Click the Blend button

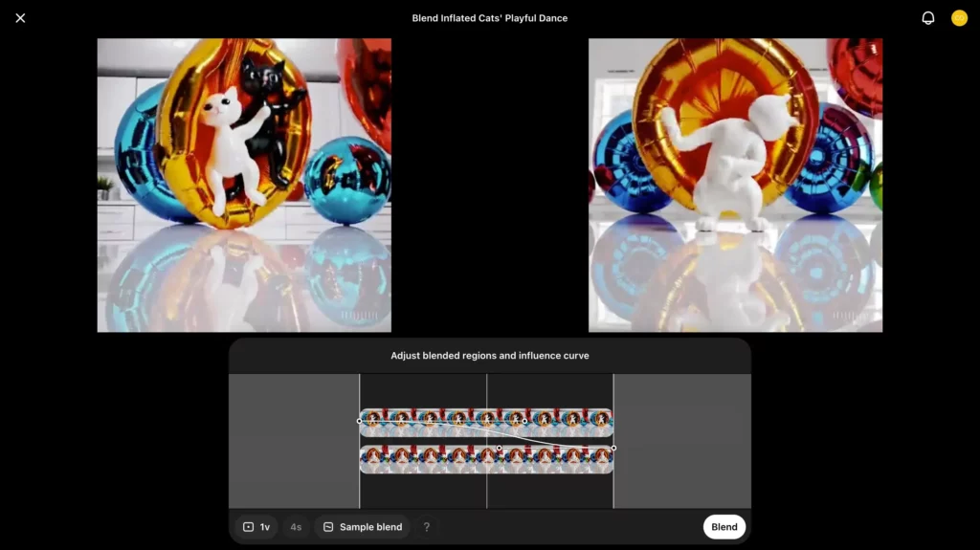(x=724, y=527)
